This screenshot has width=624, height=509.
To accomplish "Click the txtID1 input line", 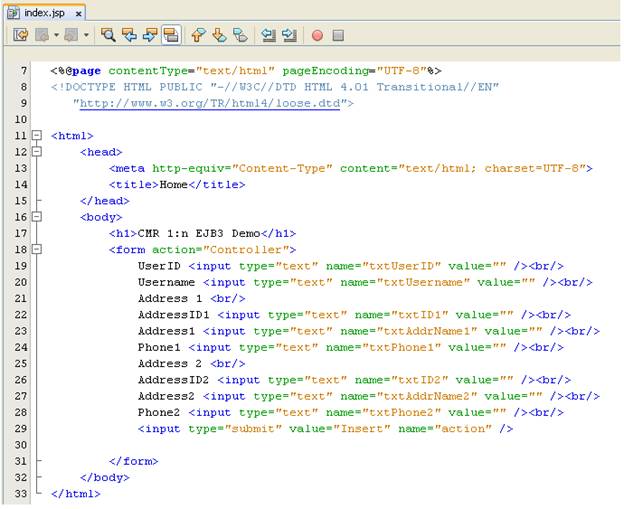I will (354, 315).
